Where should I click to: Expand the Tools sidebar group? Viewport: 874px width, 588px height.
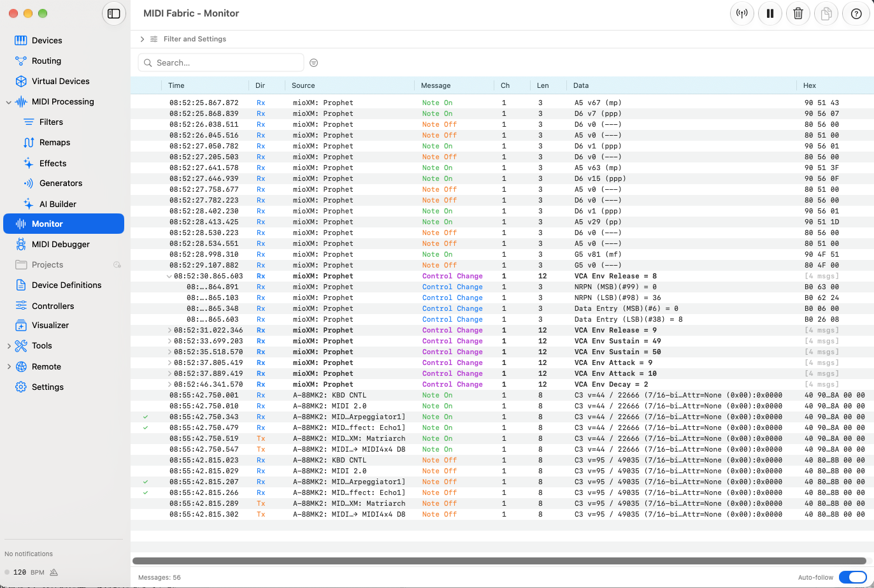coord(8,346)
